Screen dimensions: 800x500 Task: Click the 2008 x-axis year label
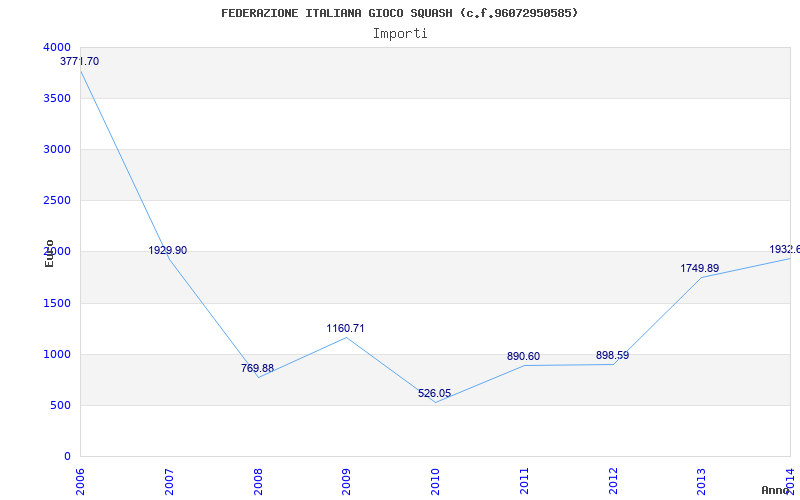258,481
